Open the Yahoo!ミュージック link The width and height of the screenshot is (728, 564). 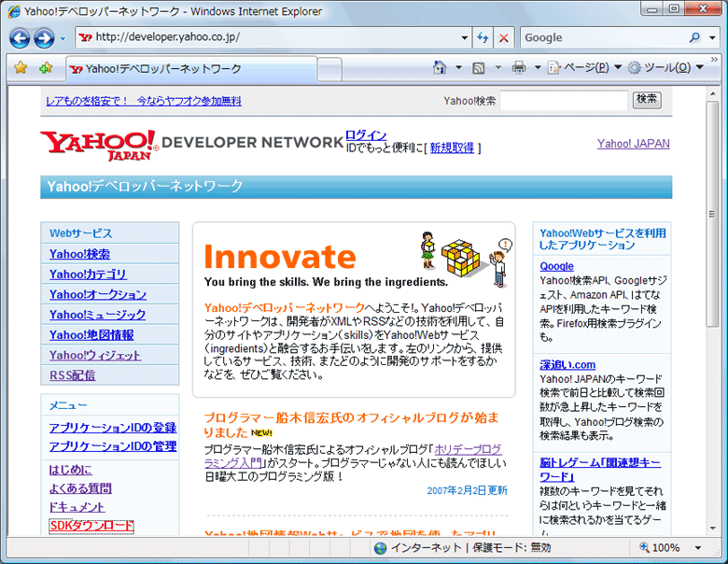coord(97,315)
